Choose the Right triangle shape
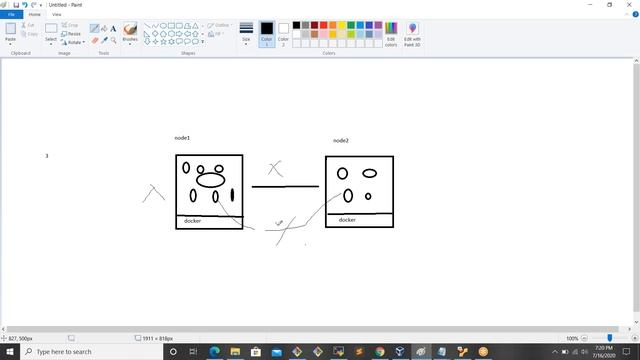 coord(147,33)
